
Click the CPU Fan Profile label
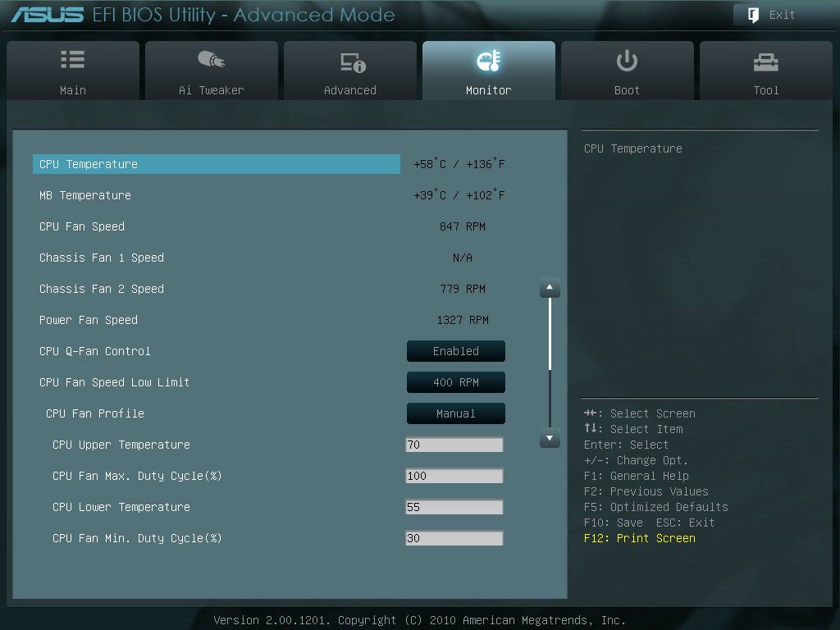click(x=95, y=413)
